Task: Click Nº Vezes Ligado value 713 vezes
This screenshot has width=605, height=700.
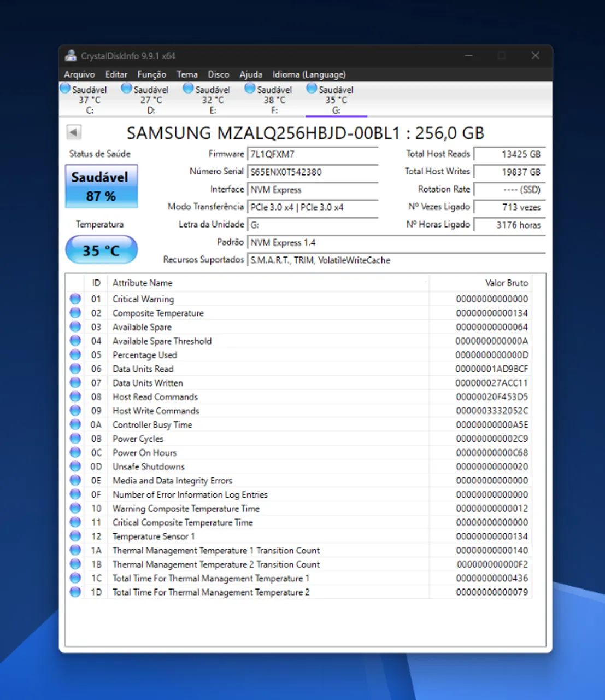Action: pos(509,207)
